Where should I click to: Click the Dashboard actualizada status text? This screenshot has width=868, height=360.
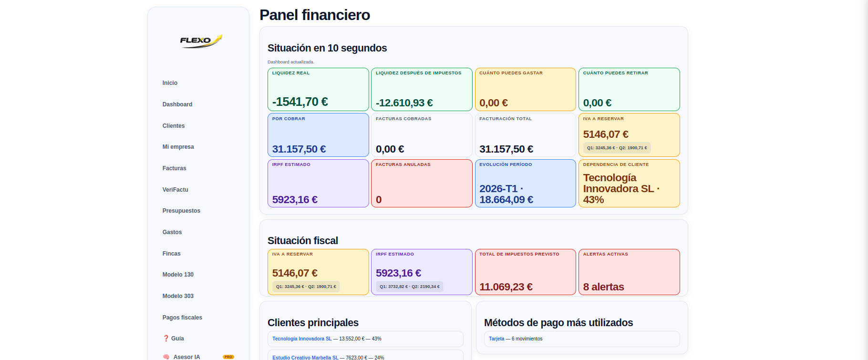(x=291, y=62)
